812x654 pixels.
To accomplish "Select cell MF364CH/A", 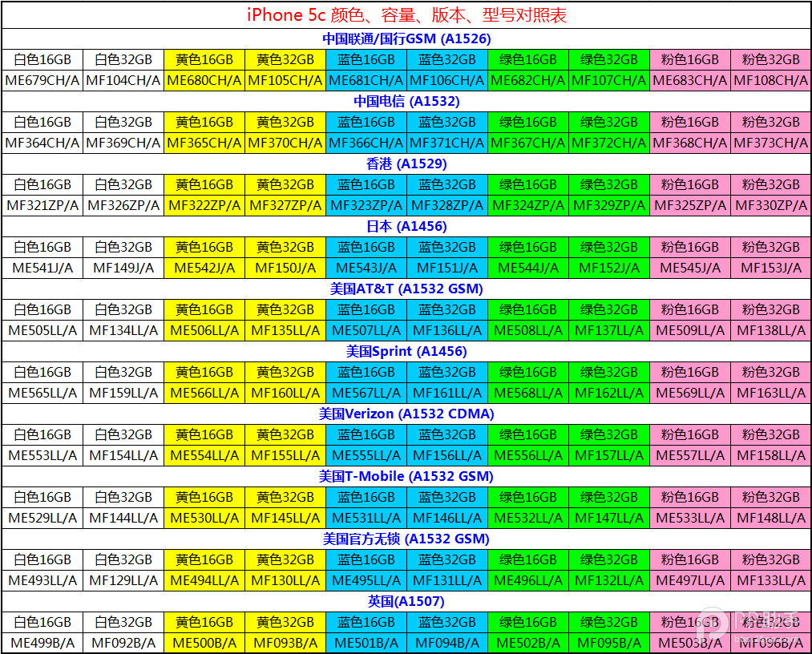I will point(42,143).
